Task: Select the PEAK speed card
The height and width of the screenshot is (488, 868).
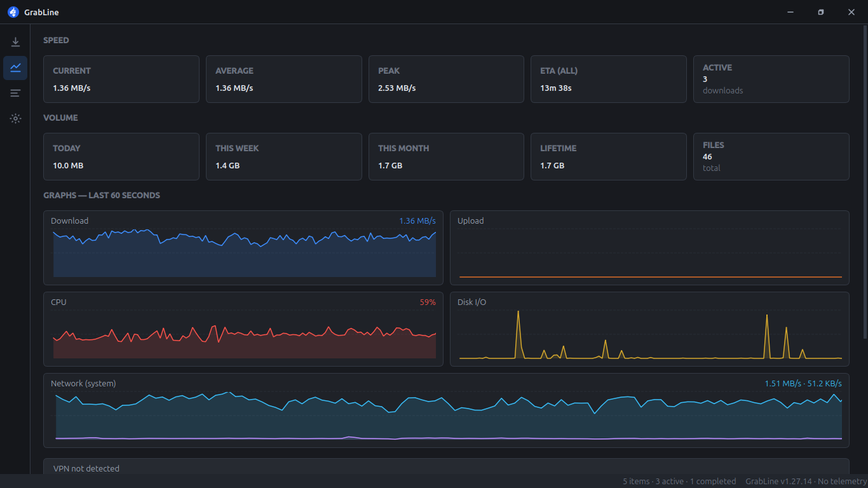Action: (446, 79)
